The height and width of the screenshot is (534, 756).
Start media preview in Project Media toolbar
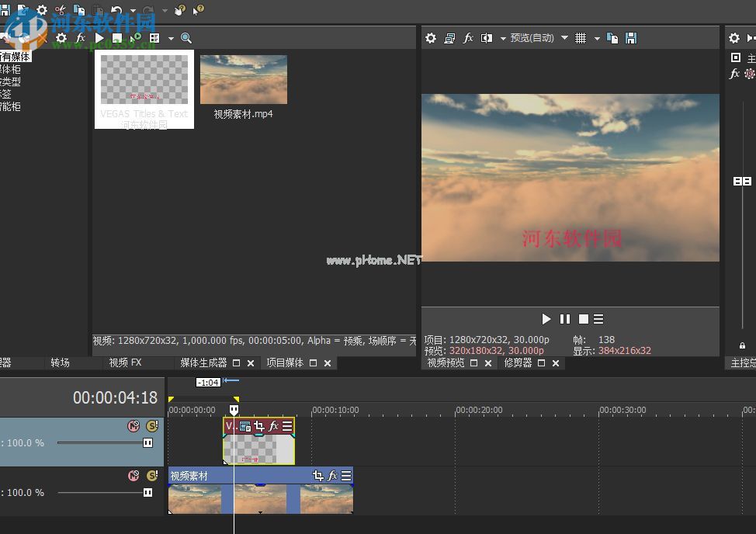coord(99,37)
